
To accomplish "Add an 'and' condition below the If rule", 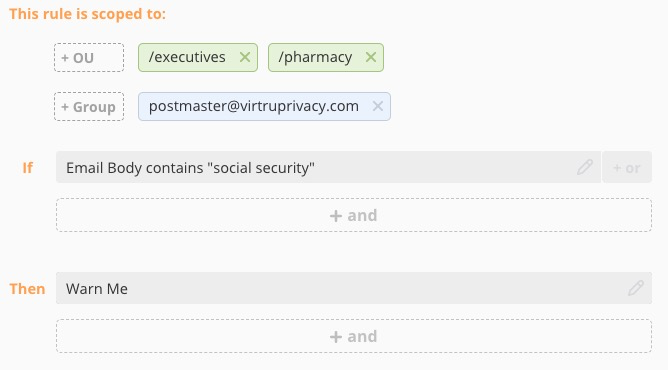I will coord(354,215).
